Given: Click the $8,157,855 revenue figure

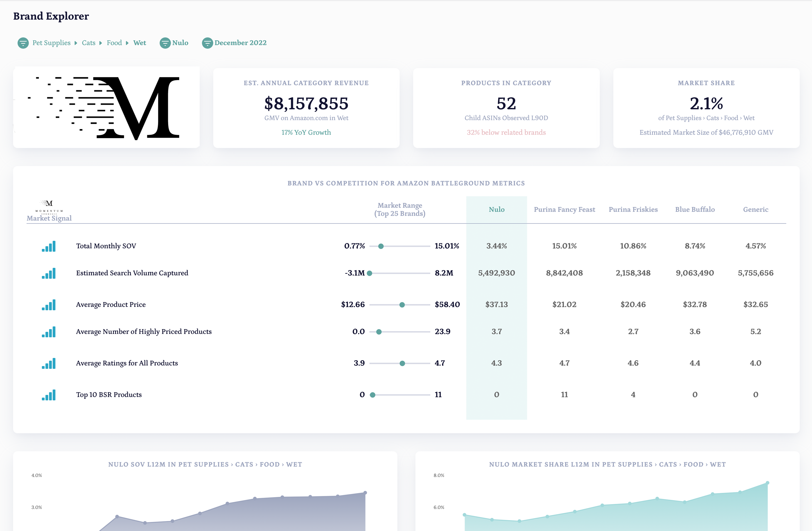Looking at the screenshot, I should [x=306, y=103].
